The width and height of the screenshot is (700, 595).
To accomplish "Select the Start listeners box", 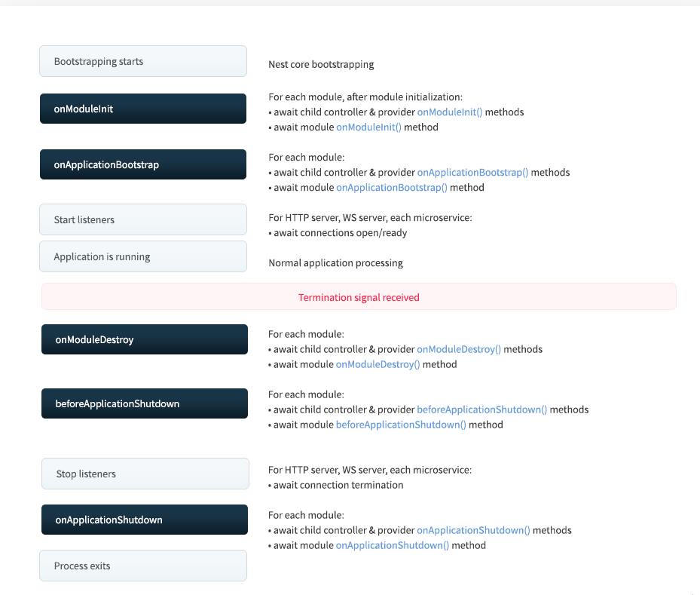I will pyautogui.click(x=143, y=219).
